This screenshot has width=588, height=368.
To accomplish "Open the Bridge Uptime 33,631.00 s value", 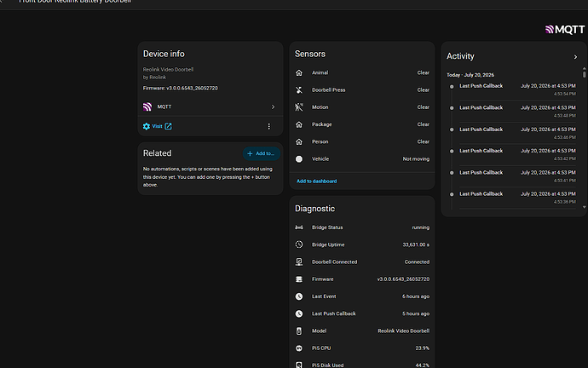I will tap(416, 244).
